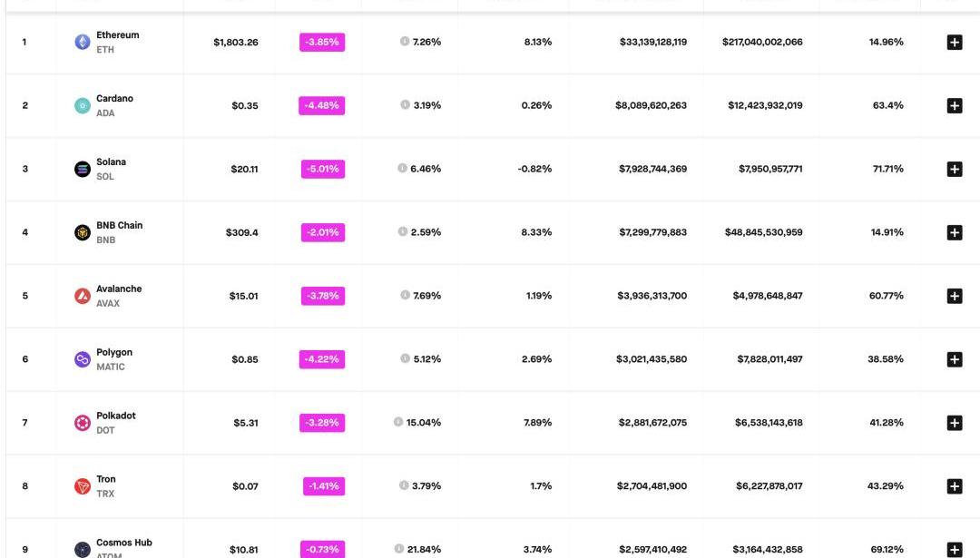This screenshot has height=558, width=980.
Task: Open the Avalanche asset name link
Action: (119, 289)
